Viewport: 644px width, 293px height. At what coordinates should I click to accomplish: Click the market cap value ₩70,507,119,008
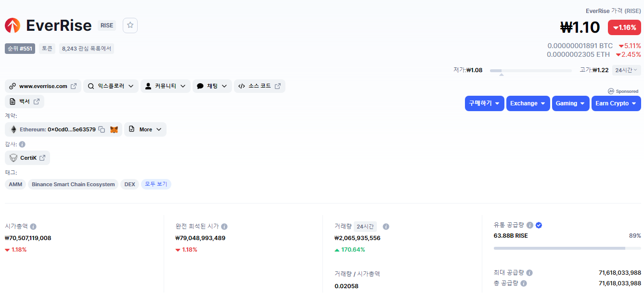[28, 238]
